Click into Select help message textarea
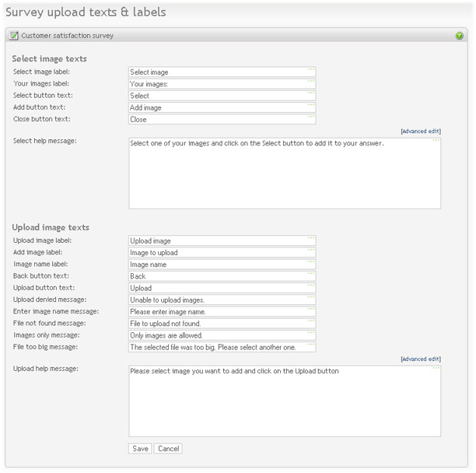The image size is (476, 473). (285, 173)
